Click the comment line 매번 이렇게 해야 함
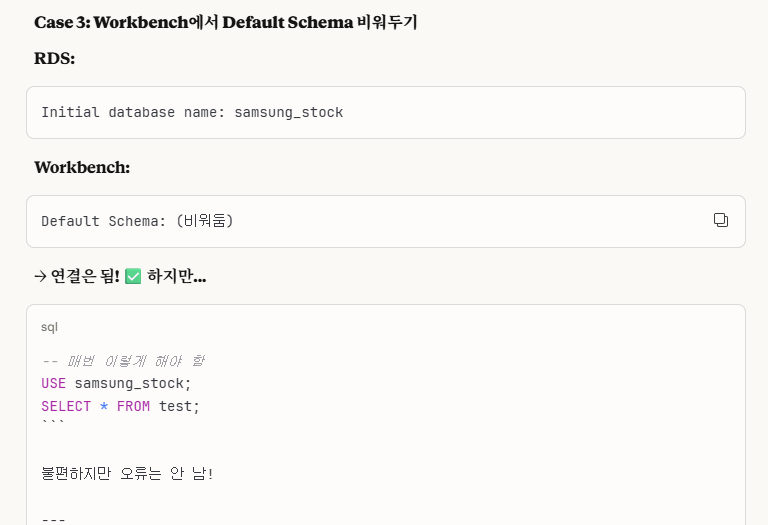Screen dimensions: 768x525 pos(123,361)
